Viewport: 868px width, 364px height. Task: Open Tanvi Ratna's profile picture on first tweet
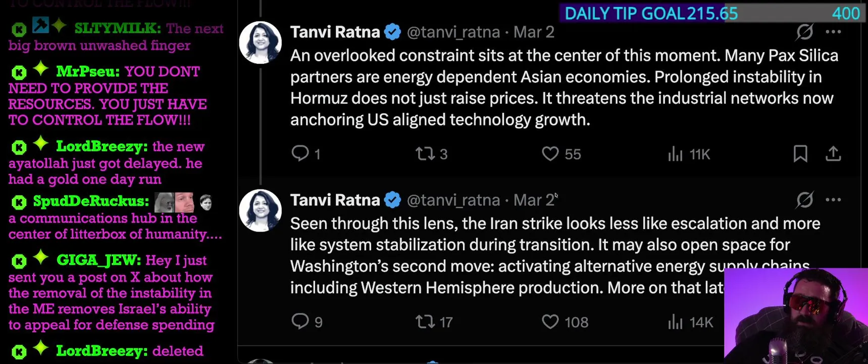tap(261, 42)
